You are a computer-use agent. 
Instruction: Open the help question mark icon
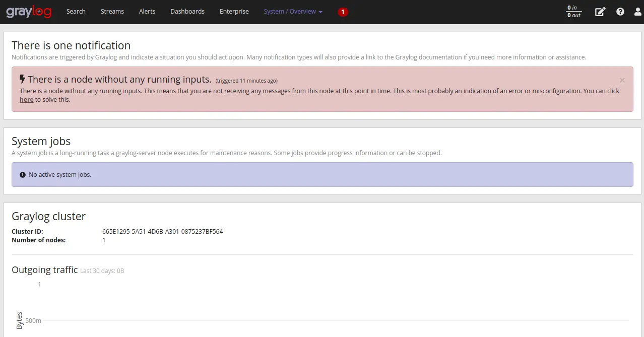(620, 12)
